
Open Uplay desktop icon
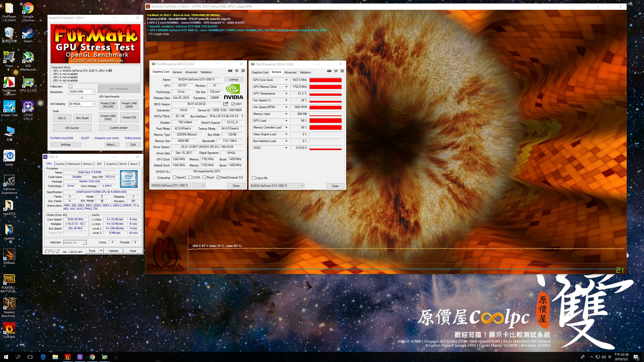[9, 158]
